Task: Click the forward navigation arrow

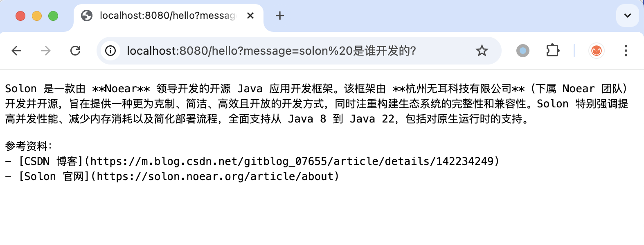Action: coord(45,51)
